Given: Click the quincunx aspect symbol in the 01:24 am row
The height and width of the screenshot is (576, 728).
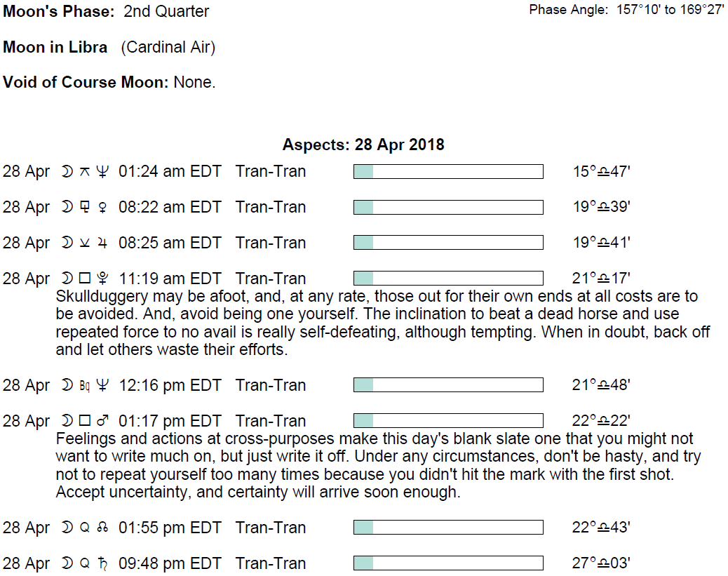Looking at the screenshot, I should pyautogui.click(x=85, y=172).
